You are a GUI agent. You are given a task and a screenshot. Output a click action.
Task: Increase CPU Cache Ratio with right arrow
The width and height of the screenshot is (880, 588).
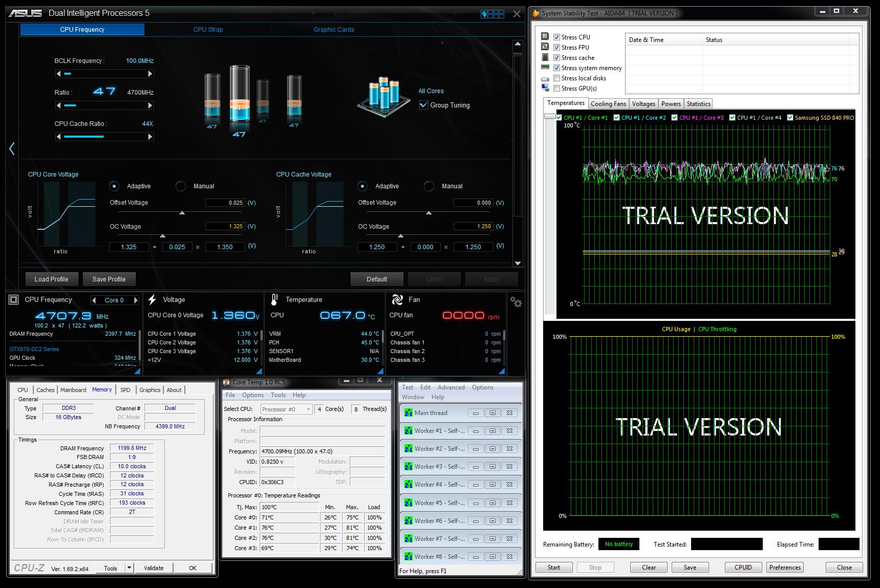(x=150, y=137)
